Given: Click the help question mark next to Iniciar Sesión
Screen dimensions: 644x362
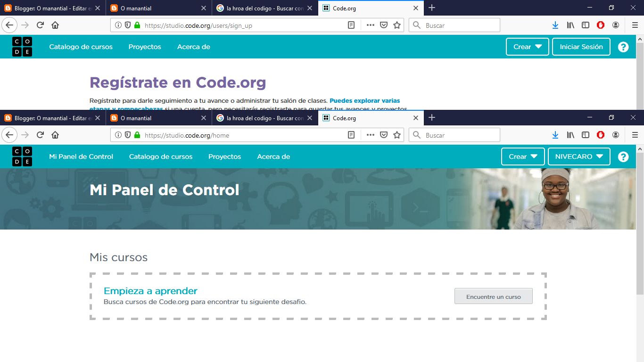Looking at the screenshot, I should [x=623, y=47].
